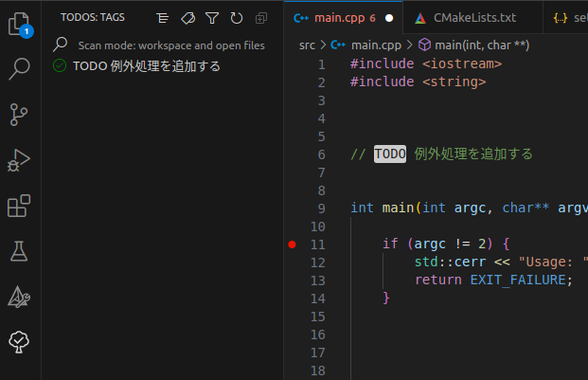Image resolution: width=588 pixels, height=380 pixels.
Task: Click the highlighted TODO keyword on line 6
Action: pyautogui.click(x=390, y=154)
